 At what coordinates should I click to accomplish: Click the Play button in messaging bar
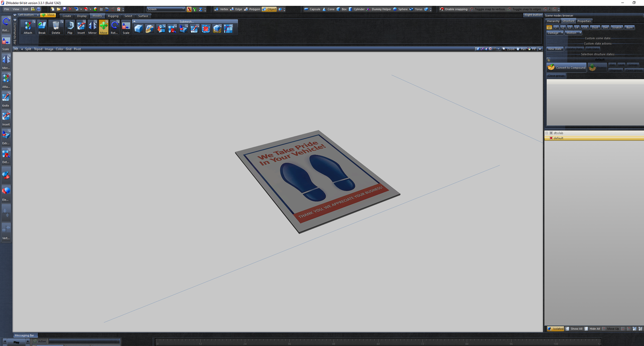point(17,341)
